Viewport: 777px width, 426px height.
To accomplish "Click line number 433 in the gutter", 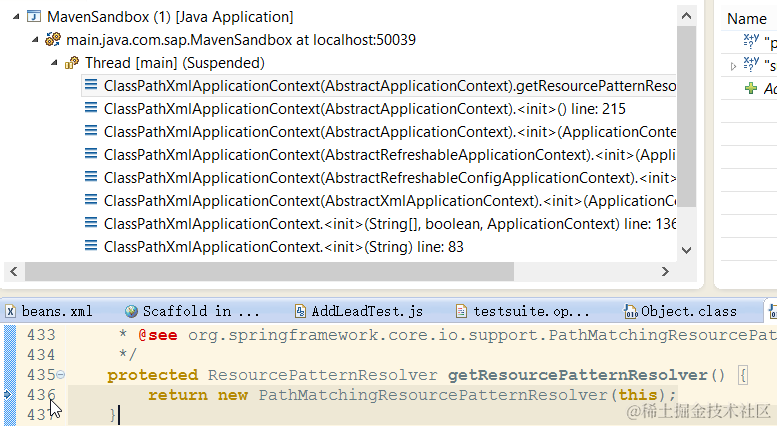I will coord(41,335).
